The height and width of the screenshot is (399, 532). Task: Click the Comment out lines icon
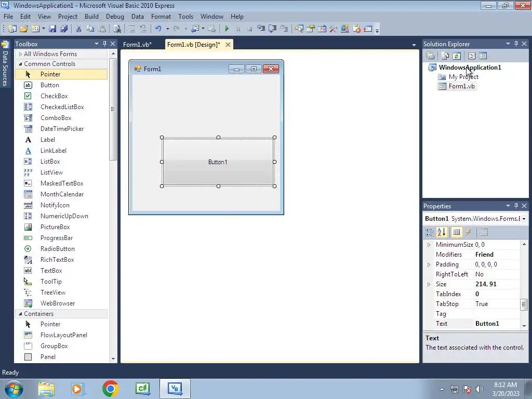click(132, 29)
